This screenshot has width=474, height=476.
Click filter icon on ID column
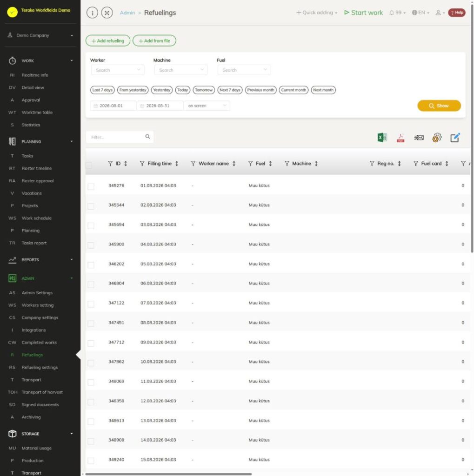coord(110,164)
